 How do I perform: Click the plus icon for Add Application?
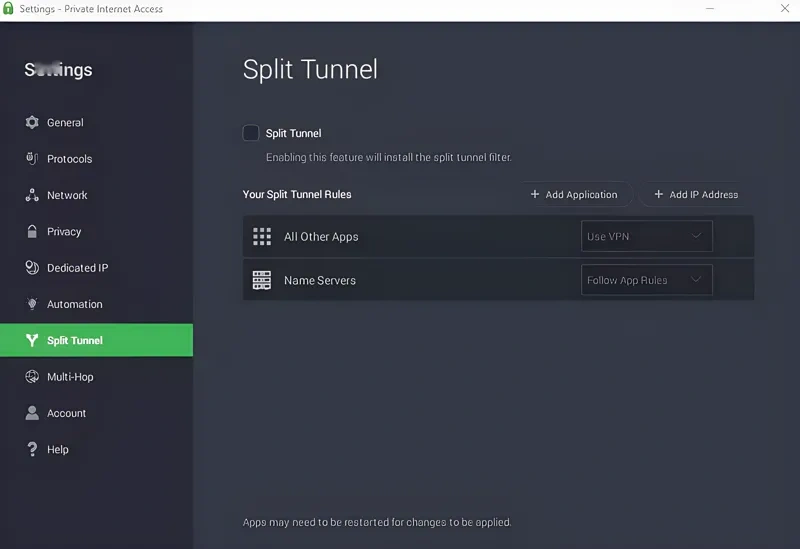[x=535, y=194]
